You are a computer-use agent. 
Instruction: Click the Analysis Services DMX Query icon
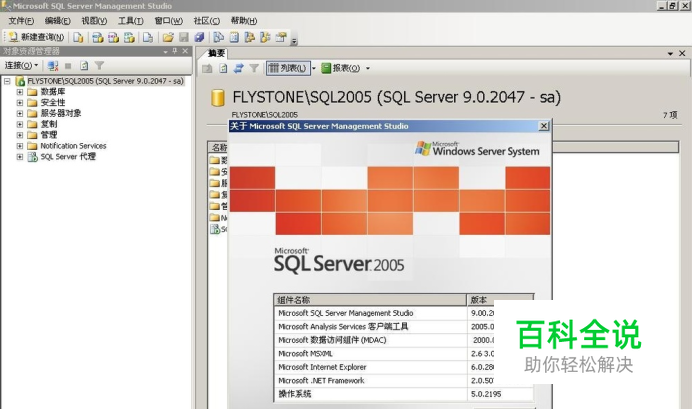tap(113, 38)
